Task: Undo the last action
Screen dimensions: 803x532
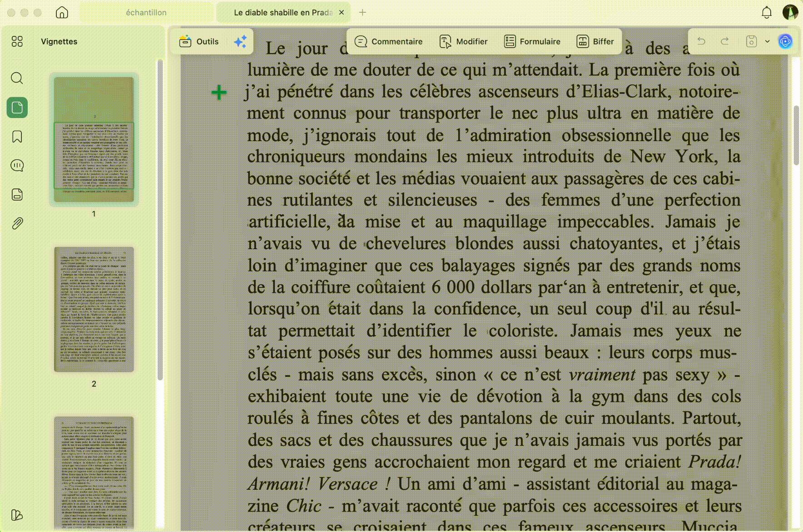Action: (x=701, y=41)
